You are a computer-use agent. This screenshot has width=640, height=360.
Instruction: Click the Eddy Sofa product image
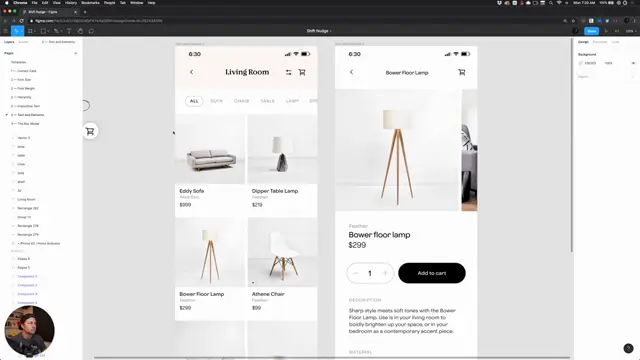(210, 149)
